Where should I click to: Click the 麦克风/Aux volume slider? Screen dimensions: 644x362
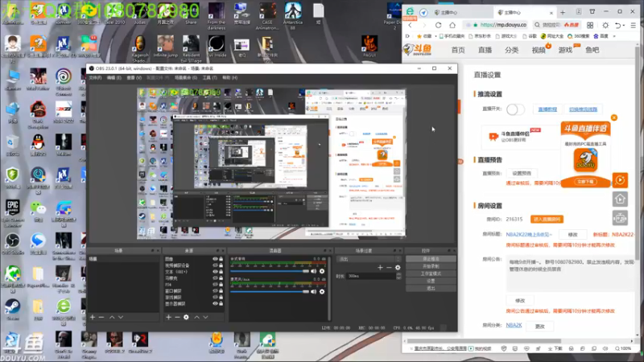(x=270, y=292)
